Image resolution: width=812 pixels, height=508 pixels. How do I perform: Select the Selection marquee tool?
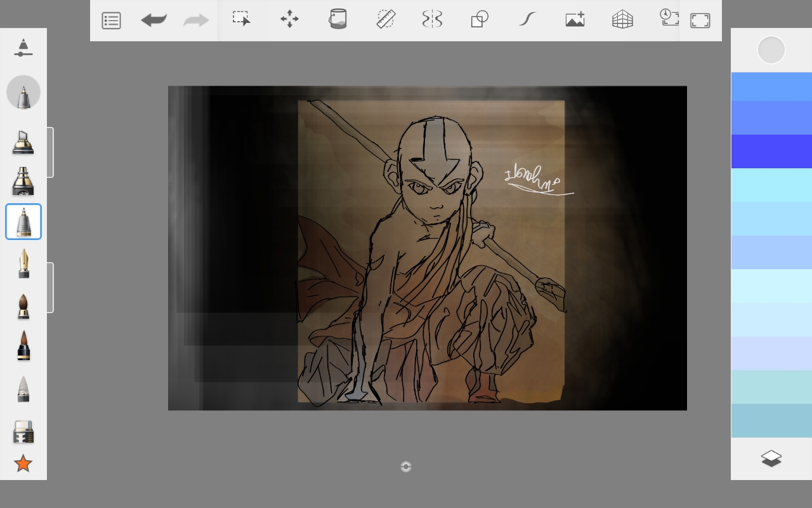(242, 19)
